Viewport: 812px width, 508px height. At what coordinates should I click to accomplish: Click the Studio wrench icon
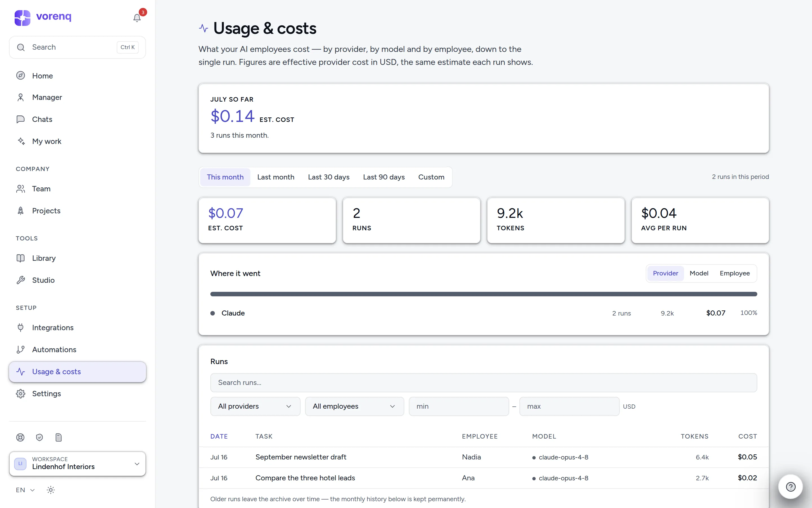click(x=21, y=280)
